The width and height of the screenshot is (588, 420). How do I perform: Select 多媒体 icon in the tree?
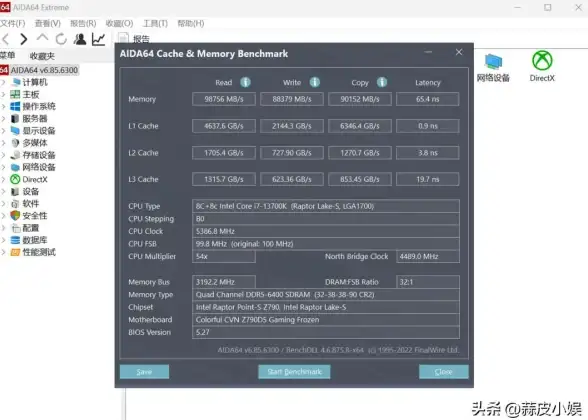15,143
